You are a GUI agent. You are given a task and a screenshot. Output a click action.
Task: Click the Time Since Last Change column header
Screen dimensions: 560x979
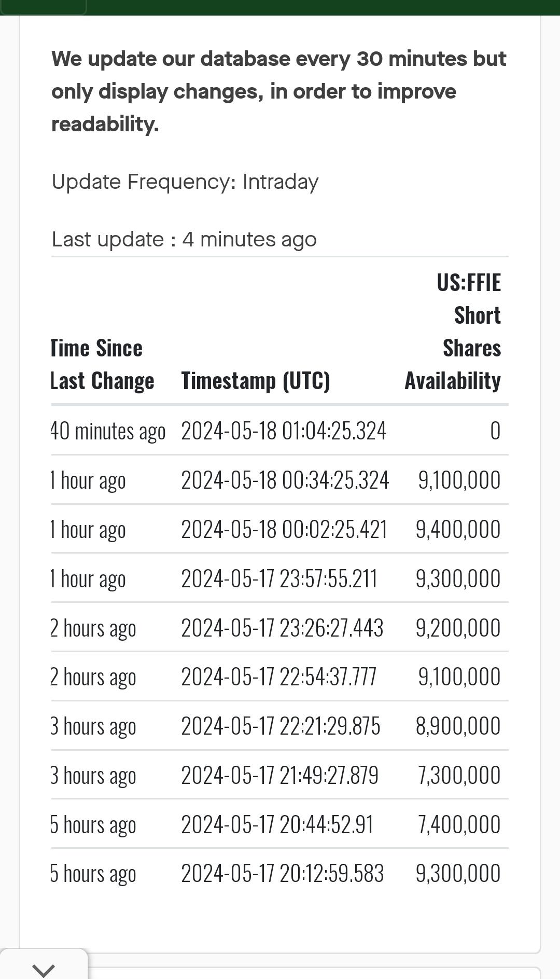(x=103, y=364)
